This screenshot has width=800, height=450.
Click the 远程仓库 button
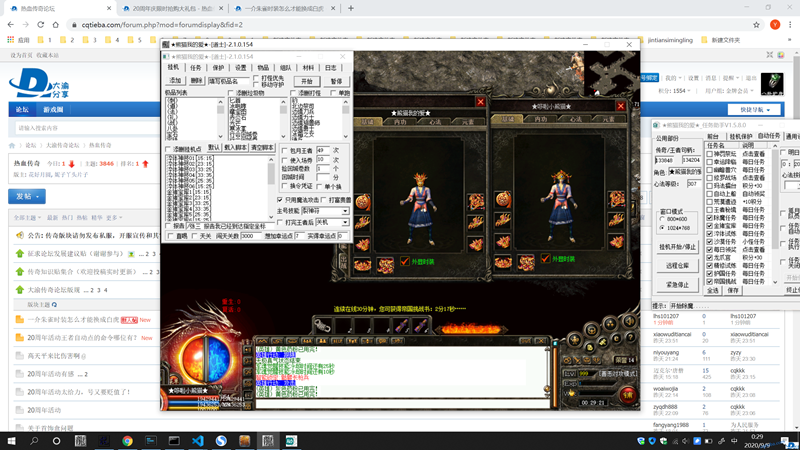coord(677,265)
